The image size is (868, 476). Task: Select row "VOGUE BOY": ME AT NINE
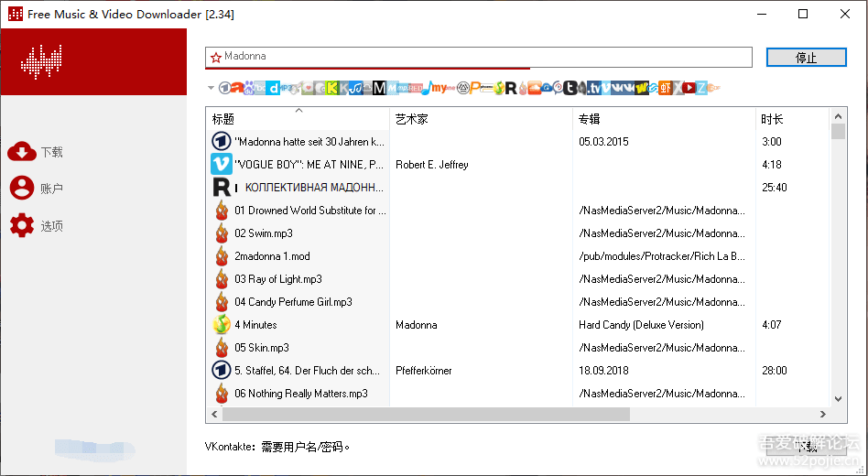click(519, 165)
